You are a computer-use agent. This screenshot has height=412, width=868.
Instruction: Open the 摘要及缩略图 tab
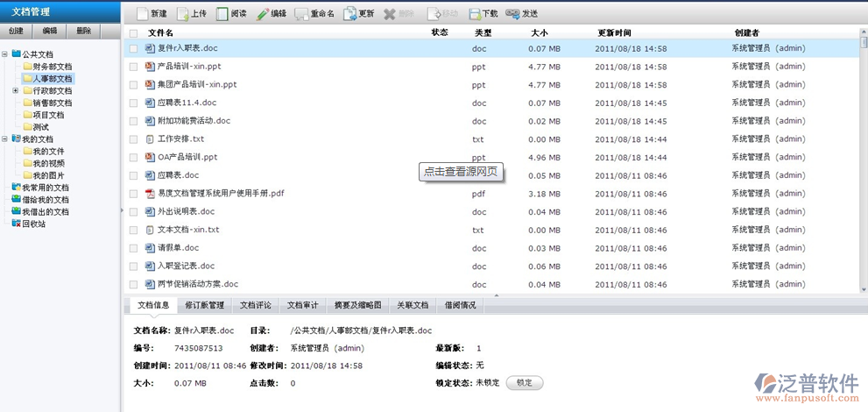coord(357,305)
